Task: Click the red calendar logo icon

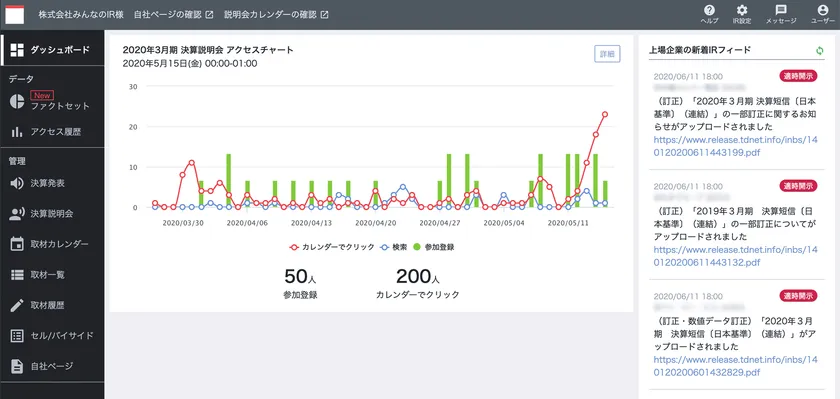Action: click(15, 14)
